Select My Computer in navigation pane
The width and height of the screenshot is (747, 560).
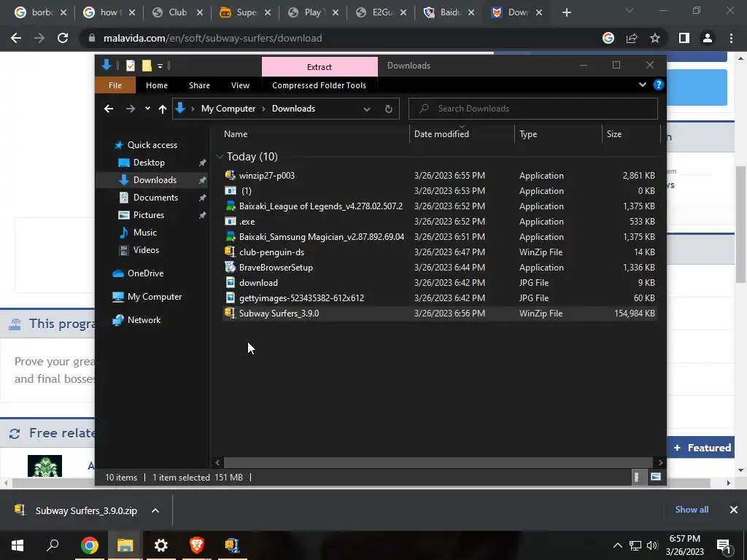click(x=155, y=297)
